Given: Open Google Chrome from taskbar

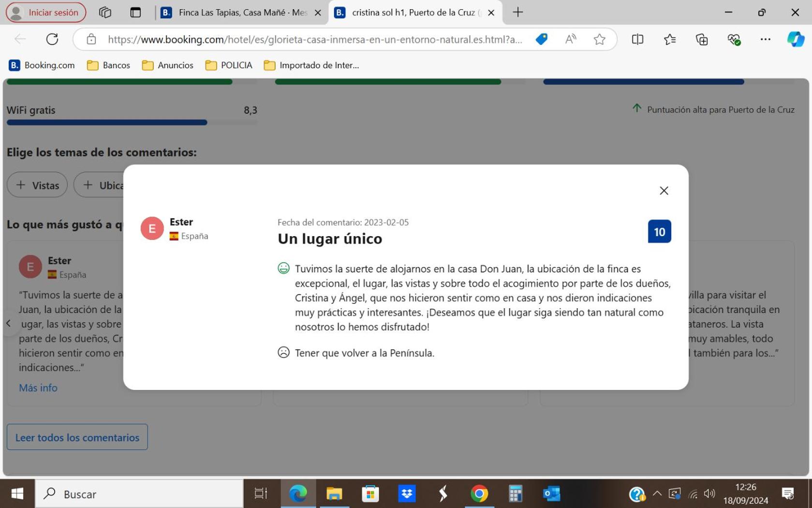Looking at the screenshot, I should pyautogui.click(x=479, y=494).
